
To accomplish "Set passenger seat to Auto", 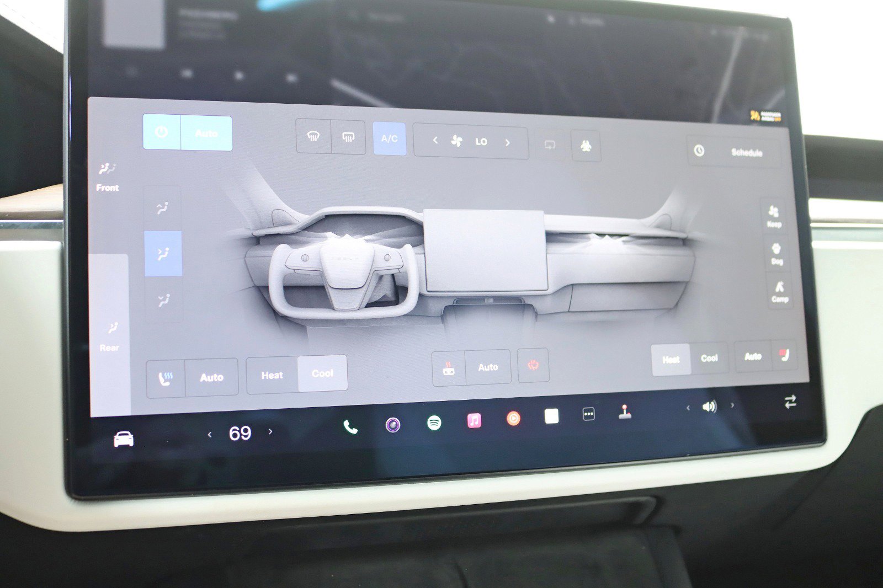I will (x=753, y=356).
